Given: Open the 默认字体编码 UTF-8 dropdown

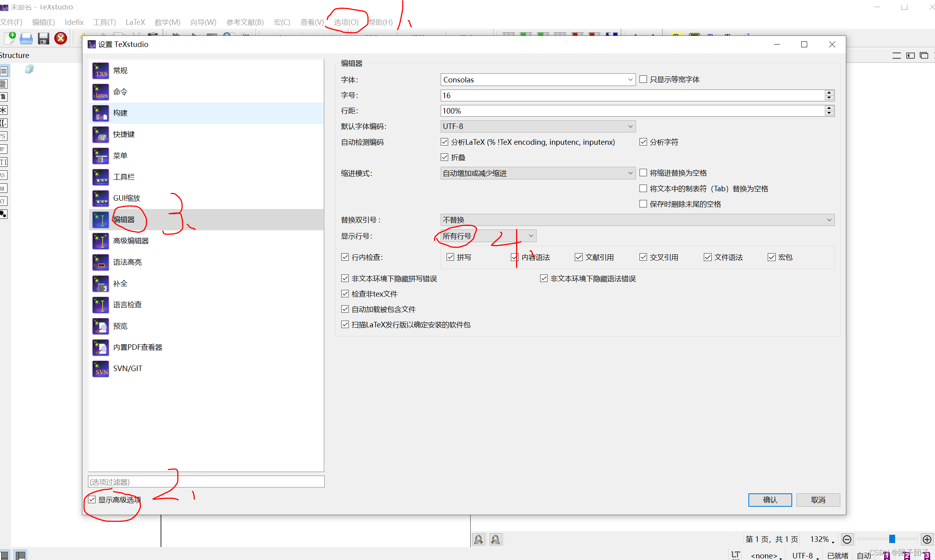Looking at the screenshot, I should 538,126.
